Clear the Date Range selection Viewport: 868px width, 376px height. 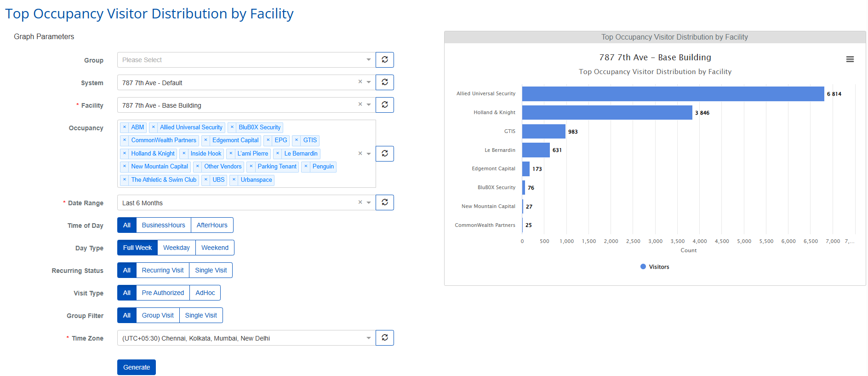point(360,202)
